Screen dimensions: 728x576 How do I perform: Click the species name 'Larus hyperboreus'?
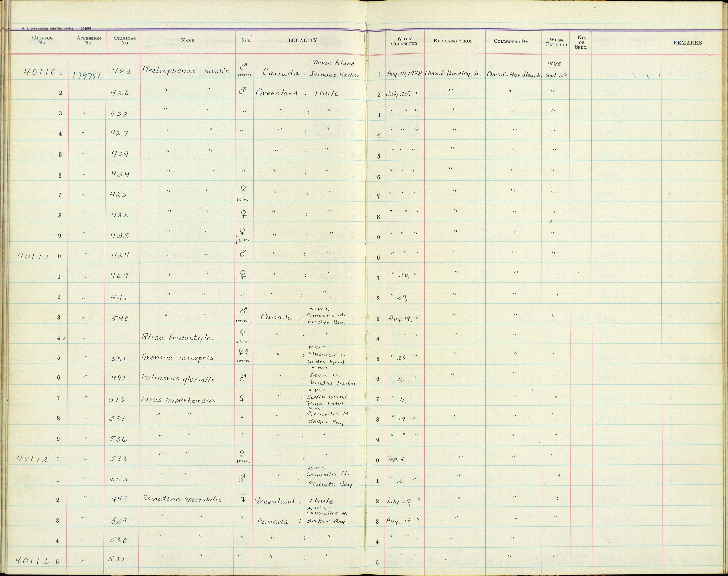tap(178, 400)
